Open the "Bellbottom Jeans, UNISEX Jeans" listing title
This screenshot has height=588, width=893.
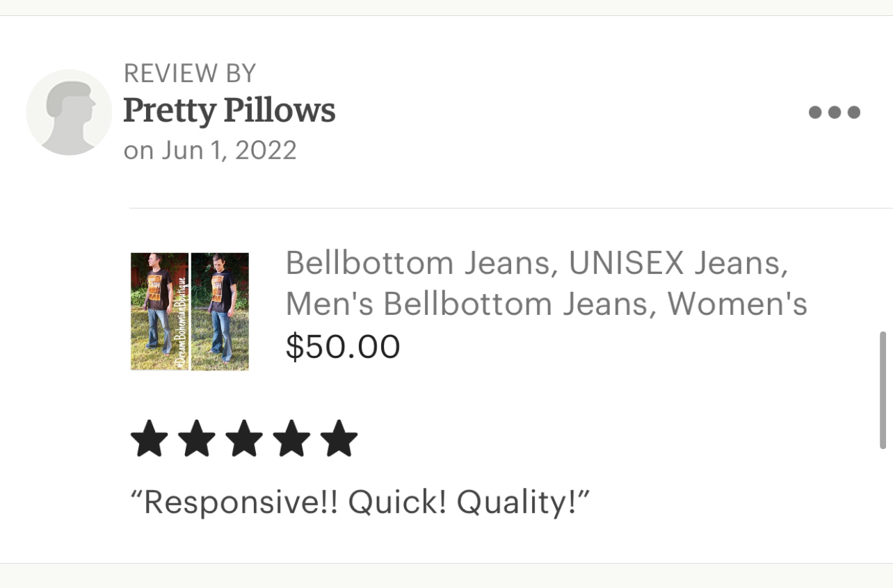[537, 263]
